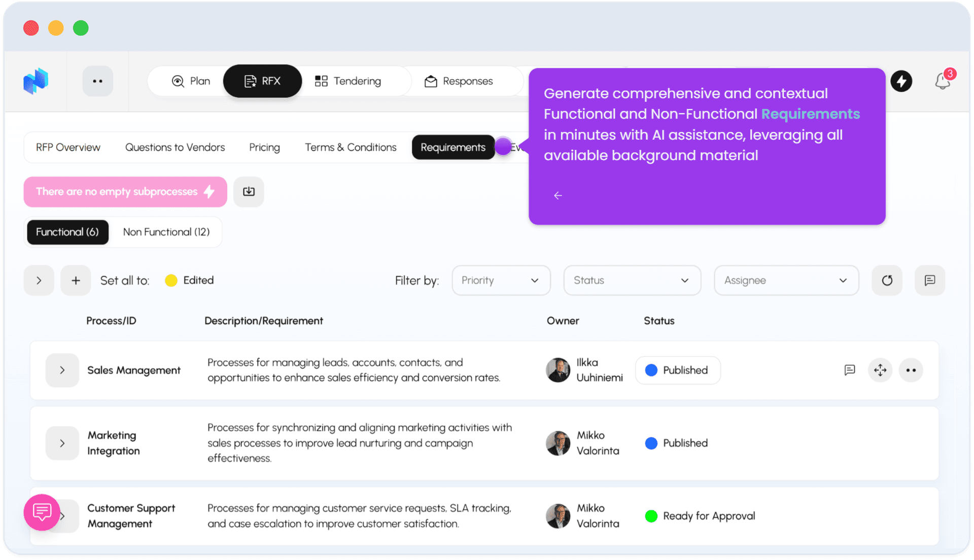This screenshot has height=560, width=974.
Task: Click the Description/Requirement column header
Action: (x=264, y=321)
